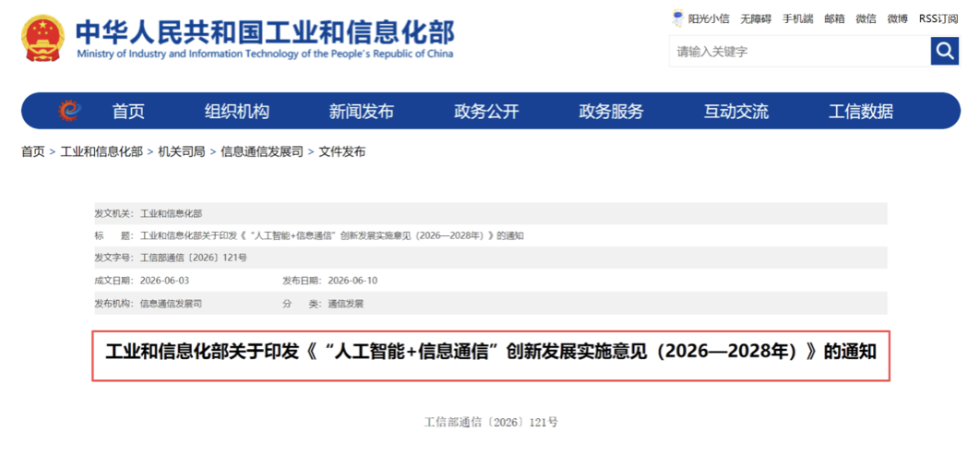Select the 发布日期 2026-06-10
The width and height of the screenshot is (980, 456).
353,281
